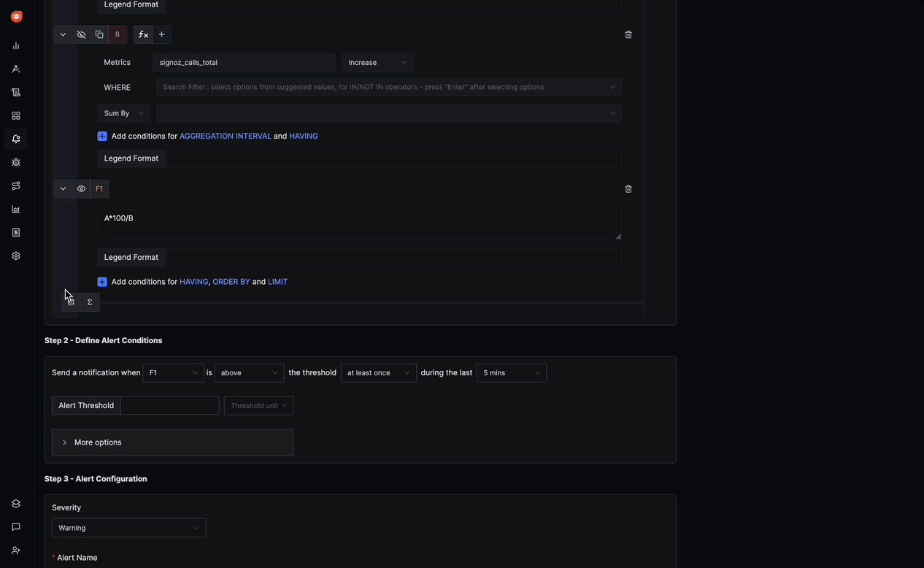This screenshot has height=568, width=924.
Task: Open the group-by field dropdown next to Sum By
Action: 389,113
